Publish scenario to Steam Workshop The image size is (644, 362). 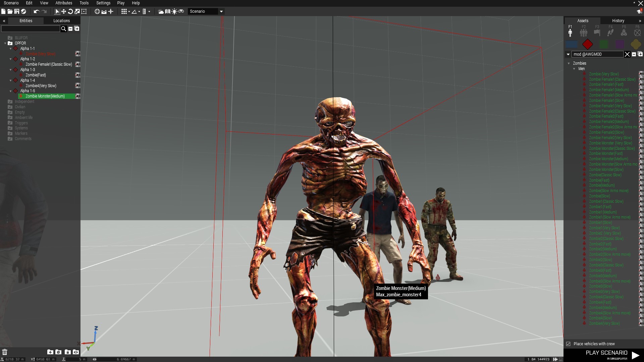point(23,11)
